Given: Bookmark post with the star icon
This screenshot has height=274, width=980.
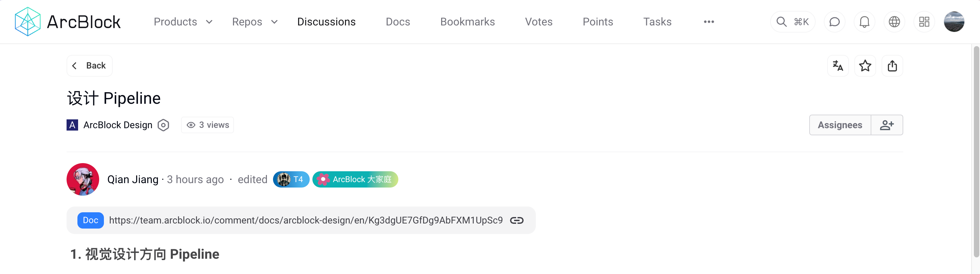Looking at the screenshot, I should [x=865, y=66].
